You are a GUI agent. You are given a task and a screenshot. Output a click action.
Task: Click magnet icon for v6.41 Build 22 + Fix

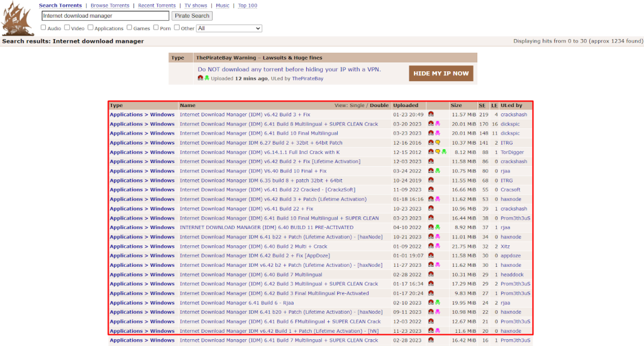[431, 208]
